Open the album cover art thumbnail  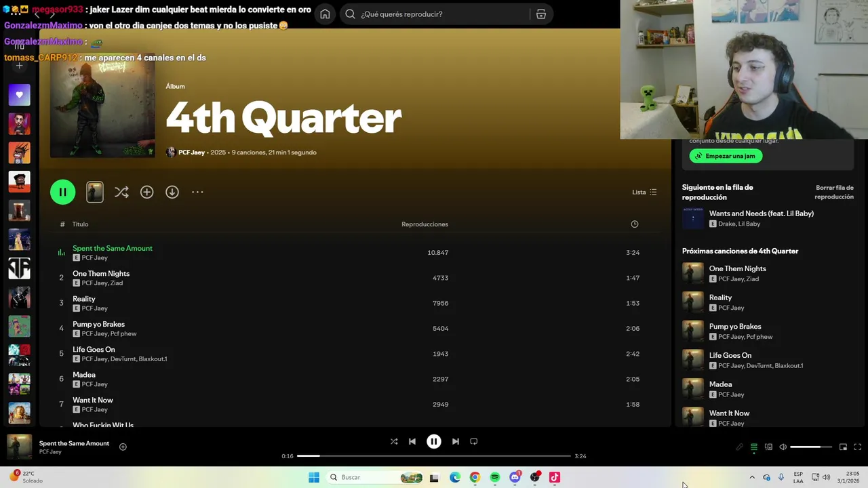[x=102, y=105]
